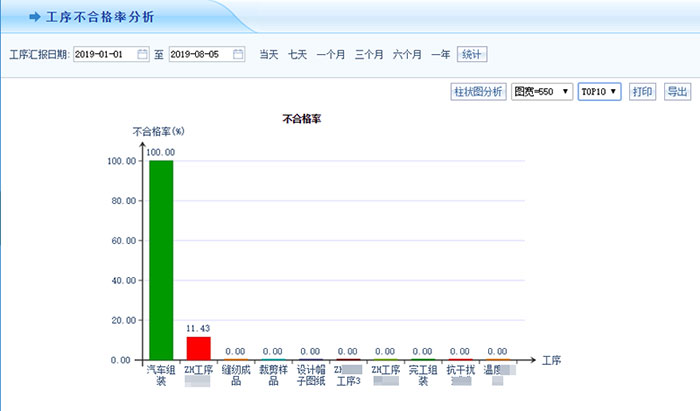700x411 pixels.
Task: Click start date field 2019-01-01
Action: click(x=104, y=54)
